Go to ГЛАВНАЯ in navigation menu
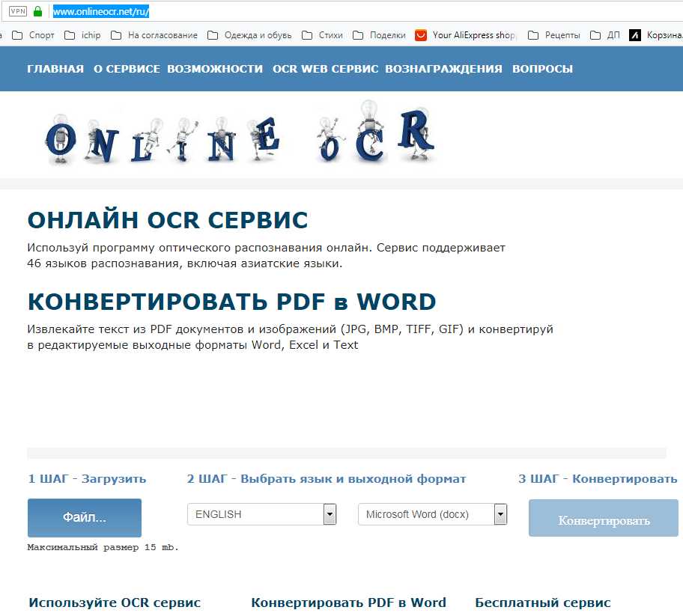 (55, 69)
